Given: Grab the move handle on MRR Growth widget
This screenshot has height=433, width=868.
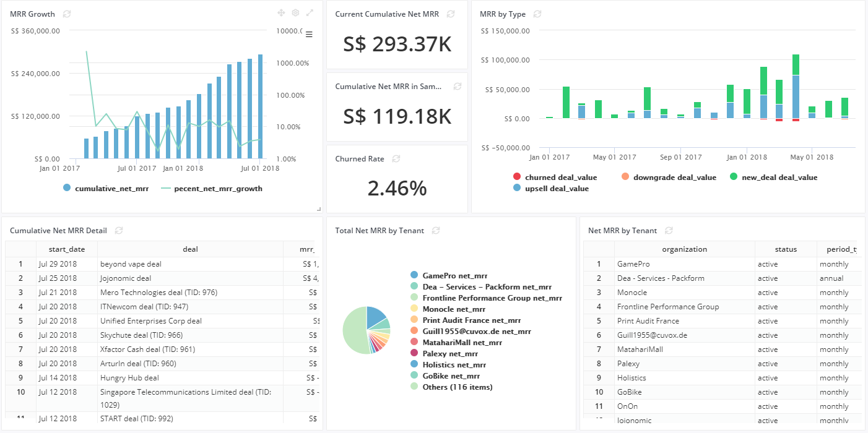Looking at the screenshot, I should point(282,12).
